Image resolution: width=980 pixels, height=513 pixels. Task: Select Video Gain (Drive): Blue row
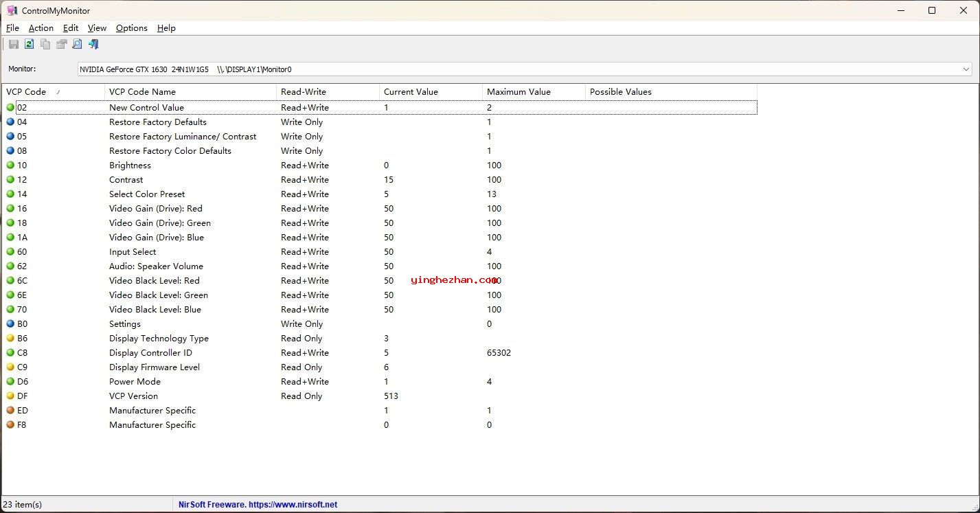tap(380, 237)
